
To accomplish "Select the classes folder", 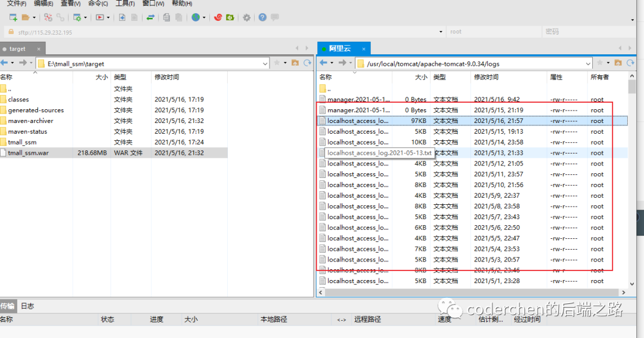I will 114,100.
